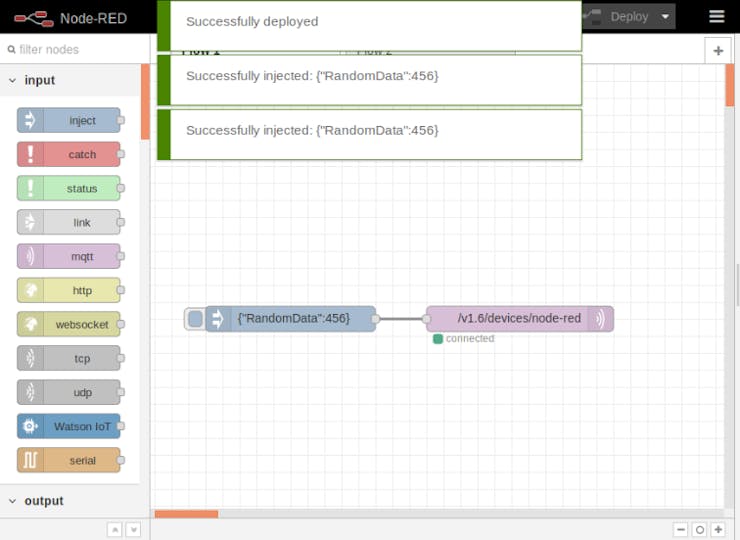The width and height of the screenshot is (740, 540).
Task: Reset workspace zoom level
Action: 700,530
